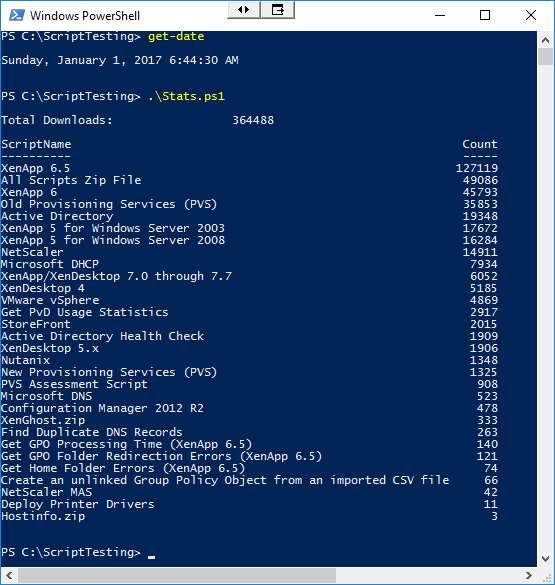Click the blinking cursor at the prompt
Viewport: 555px width, 585px height.
click(x=151, y=557)
